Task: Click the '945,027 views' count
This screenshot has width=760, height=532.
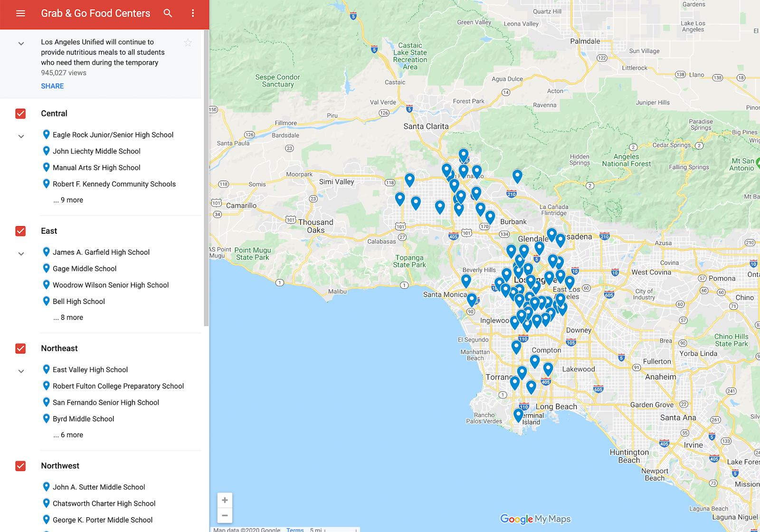Action: click(64, 73)
